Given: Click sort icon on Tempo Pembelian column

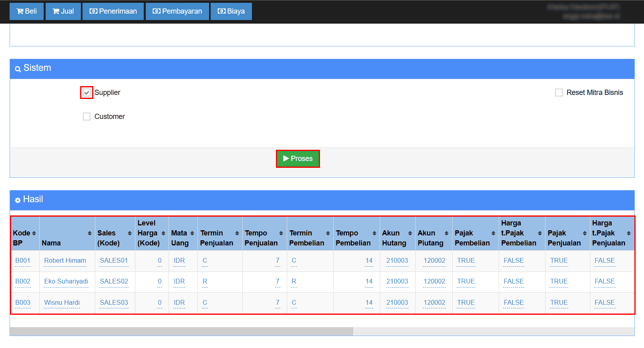Looking at the screenshot, I should 374,233.
